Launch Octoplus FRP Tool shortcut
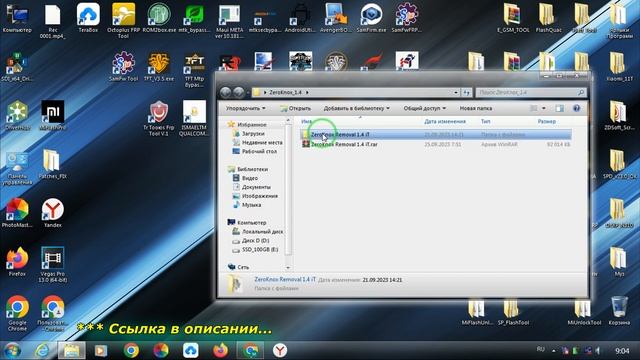 click(123, 20)
